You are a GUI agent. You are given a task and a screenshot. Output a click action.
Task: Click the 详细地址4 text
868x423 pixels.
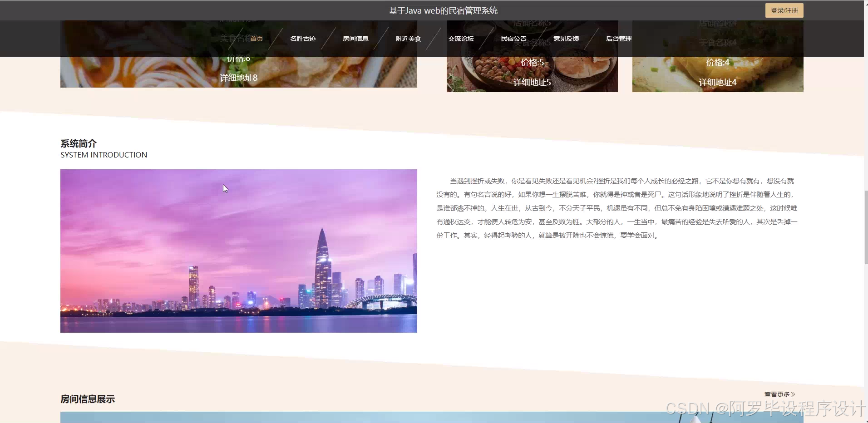(718, 82)
